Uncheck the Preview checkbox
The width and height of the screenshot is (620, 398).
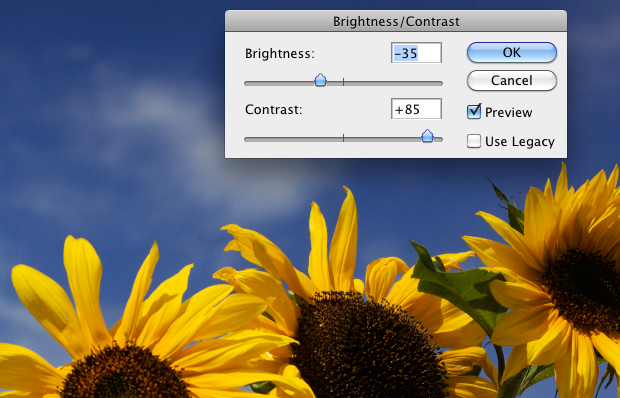click(474, 112)
